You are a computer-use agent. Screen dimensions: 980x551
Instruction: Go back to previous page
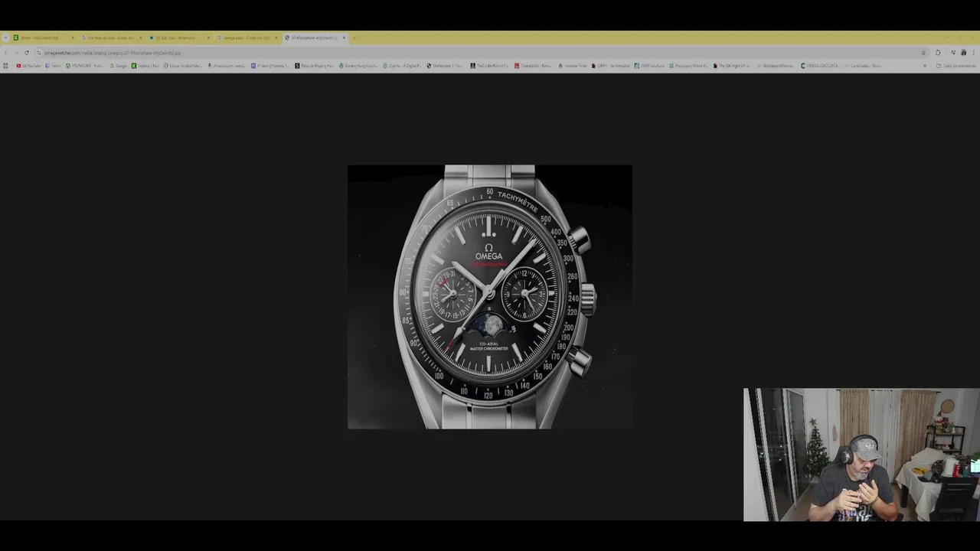[6, 53]
